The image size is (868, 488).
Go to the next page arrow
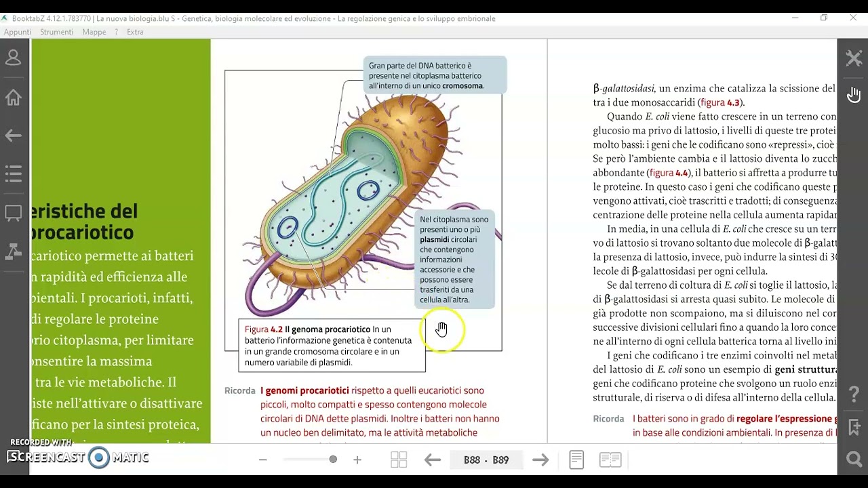point(540,460)
